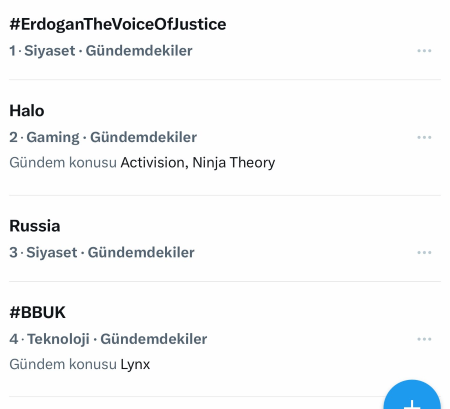Select the '2 · Gaming · Gündemdekiler' category line

(103, 137)
